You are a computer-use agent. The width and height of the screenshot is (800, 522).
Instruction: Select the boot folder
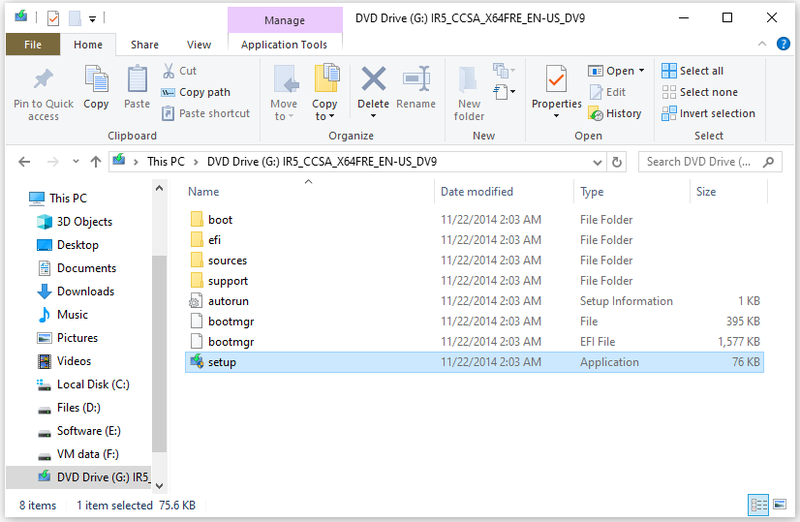coord(474,220)
